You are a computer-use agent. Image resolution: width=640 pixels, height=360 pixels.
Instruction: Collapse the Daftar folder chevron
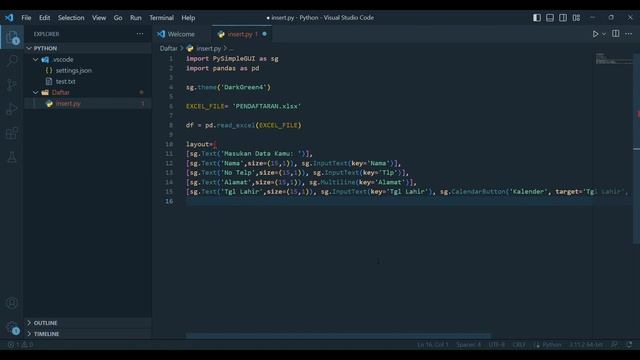click(x=36, y=92)
